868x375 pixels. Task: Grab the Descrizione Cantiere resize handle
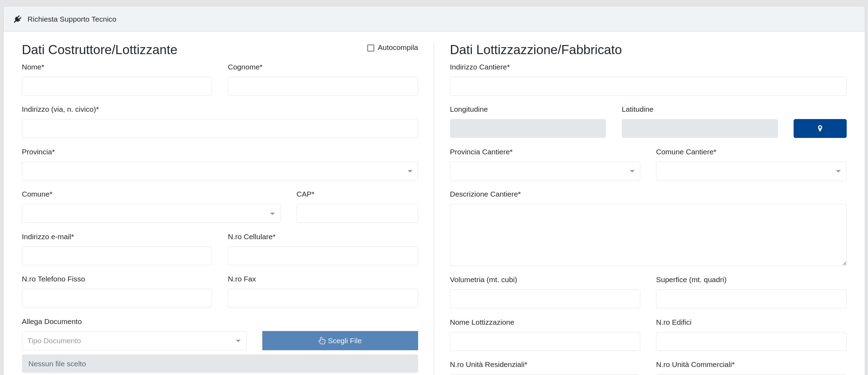pyautogui.click(x=844, y=263)
